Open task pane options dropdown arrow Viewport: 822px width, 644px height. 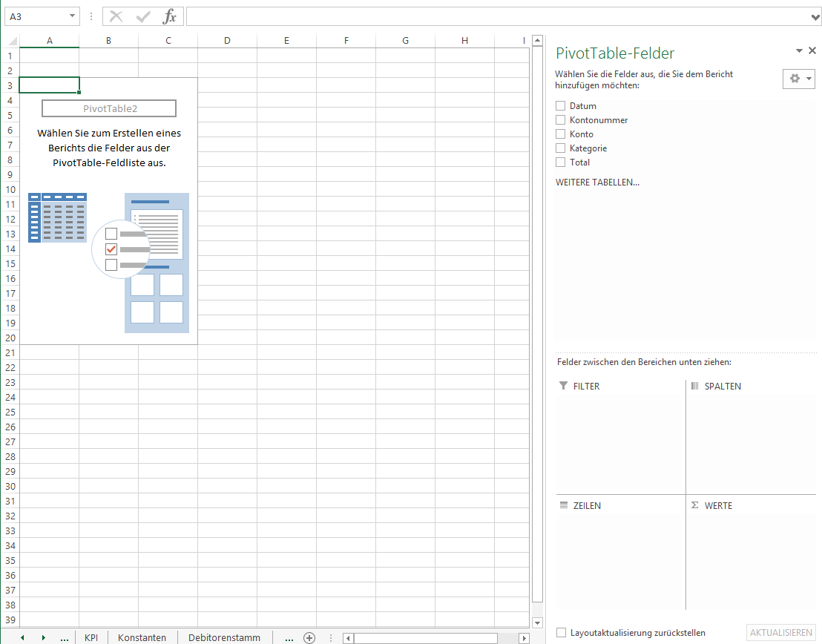(799, 50)
